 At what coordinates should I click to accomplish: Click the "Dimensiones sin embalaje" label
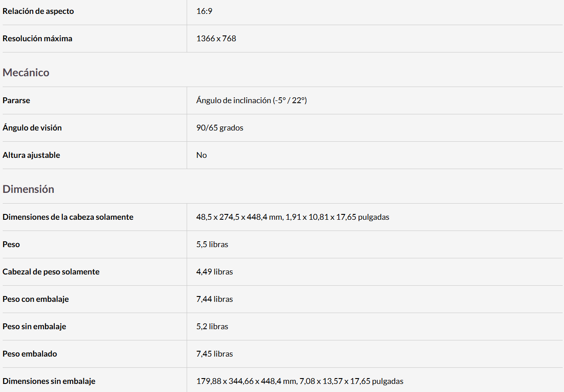[x=49, y=381]
